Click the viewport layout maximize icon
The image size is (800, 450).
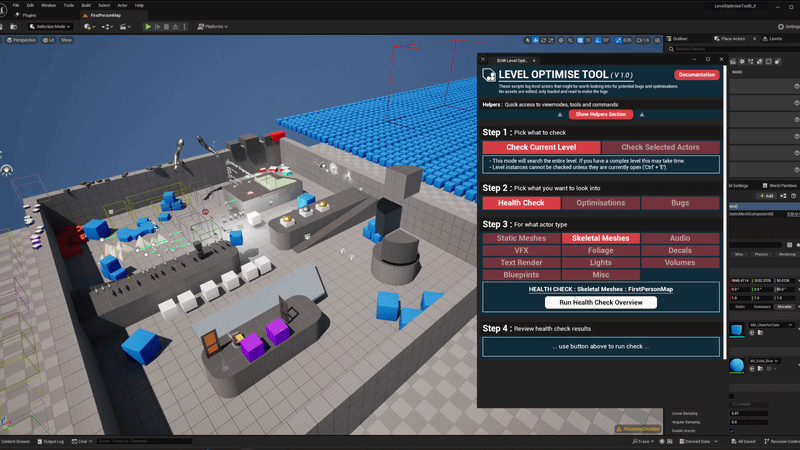[x=658, y=40]
